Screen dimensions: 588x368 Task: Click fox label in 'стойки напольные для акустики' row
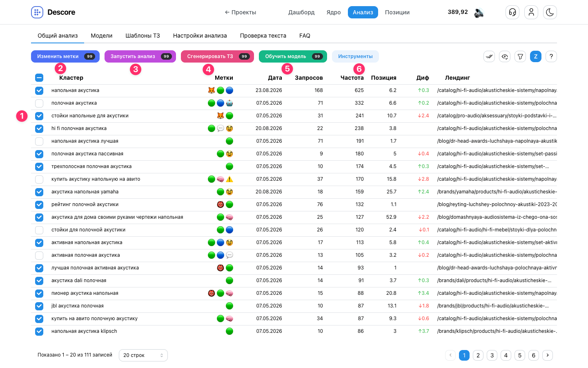tap(220, 116)
